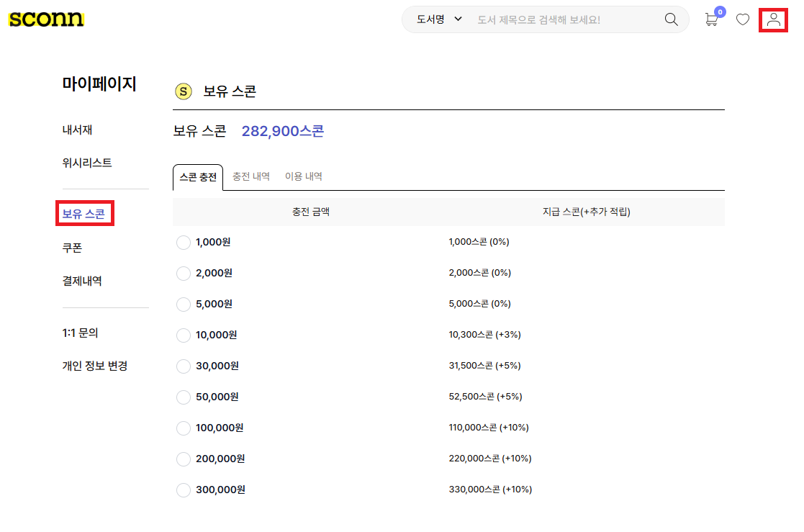Viewport: 804px width, 532px height.
Task: Select the 1,000원 radio button
Action: (184, 243)
